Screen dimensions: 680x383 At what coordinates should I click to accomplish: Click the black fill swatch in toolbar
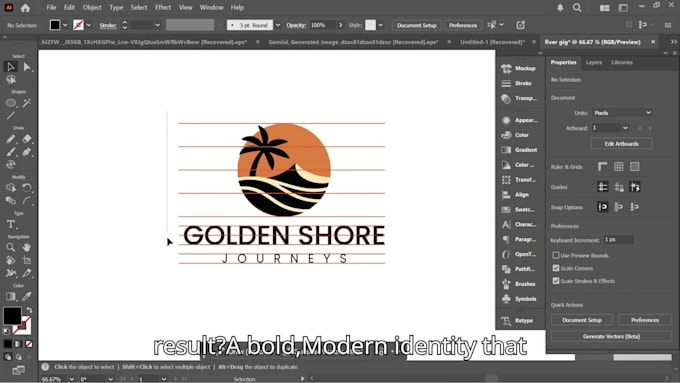point(12,316)
